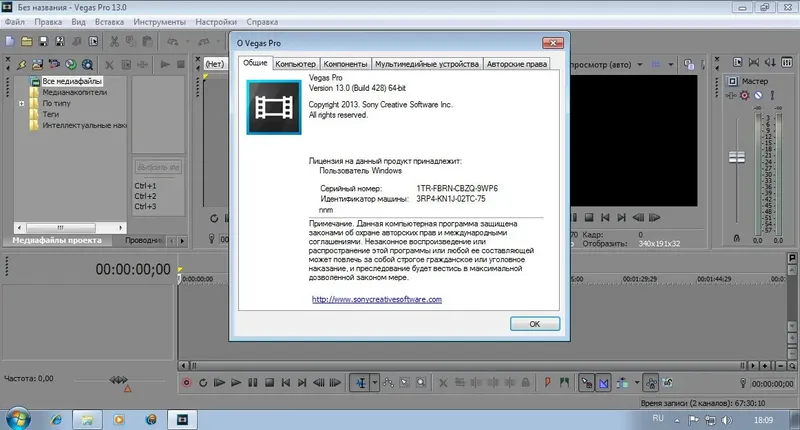Screen dimensions: 800x430
Task: Click Pause in timeline transport bar
Action: (253, 383)
